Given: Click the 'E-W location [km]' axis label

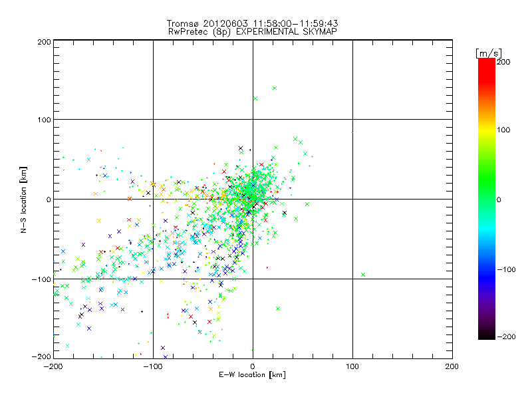Looking at the screenshot, I should click(252, 375).
